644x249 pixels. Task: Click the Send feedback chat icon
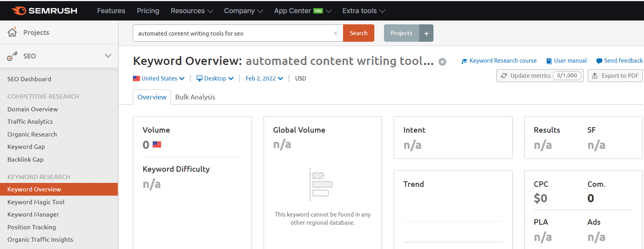click(x=599, y=61)
